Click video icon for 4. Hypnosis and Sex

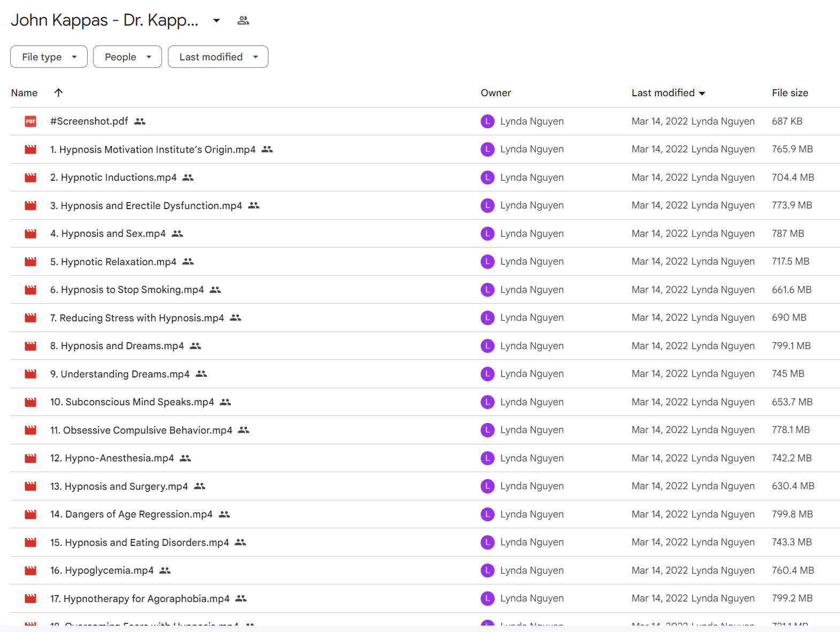pyautogui.click(x=30, y=234)
